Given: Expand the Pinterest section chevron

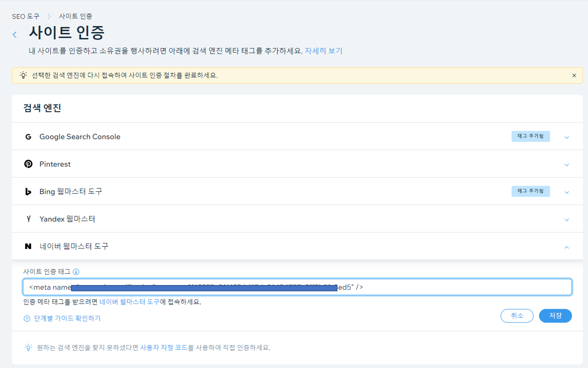Looking at the screenshot, I should [567, 165].
